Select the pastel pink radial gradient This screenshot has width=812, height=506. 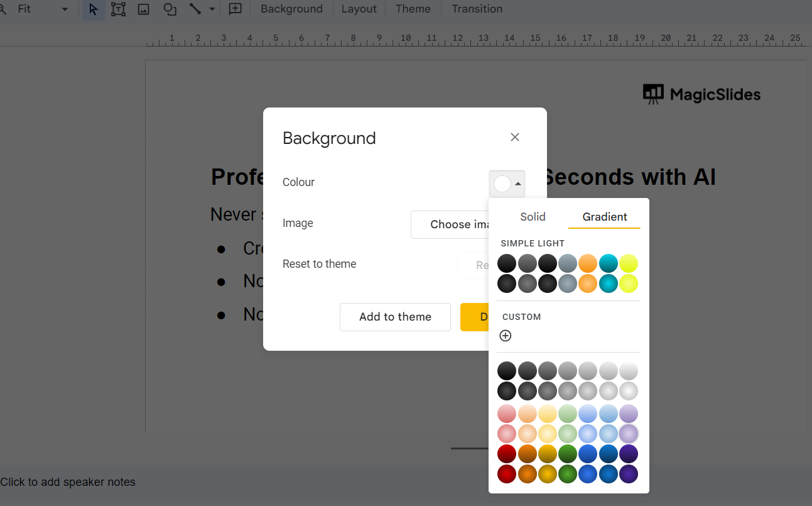[507, 434]
